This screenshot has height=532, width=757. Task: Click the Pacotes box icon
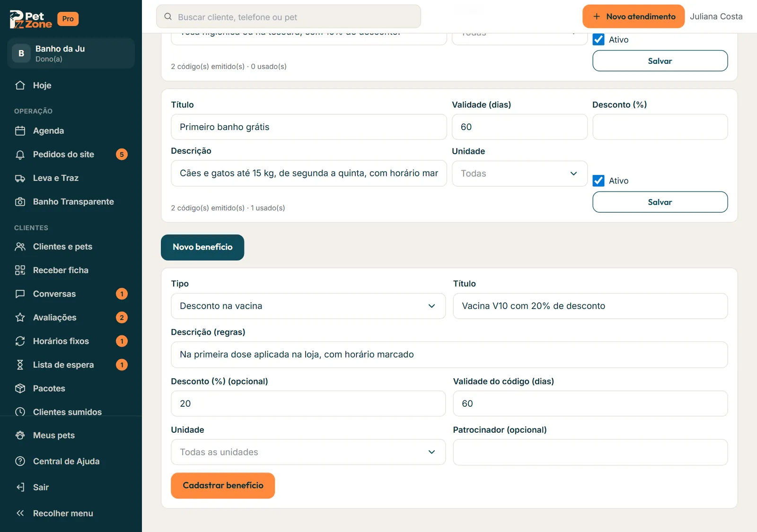tap(20, 388)
